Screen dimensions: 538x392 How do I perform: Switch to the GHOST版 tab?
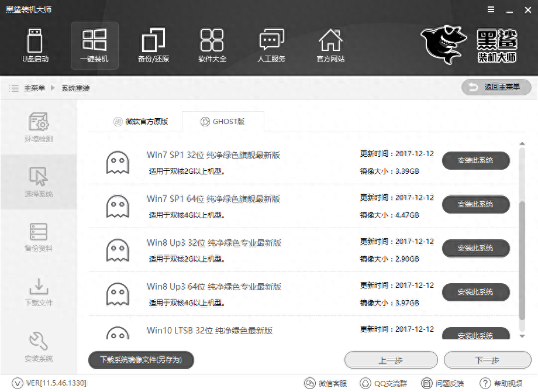[223, 122]
